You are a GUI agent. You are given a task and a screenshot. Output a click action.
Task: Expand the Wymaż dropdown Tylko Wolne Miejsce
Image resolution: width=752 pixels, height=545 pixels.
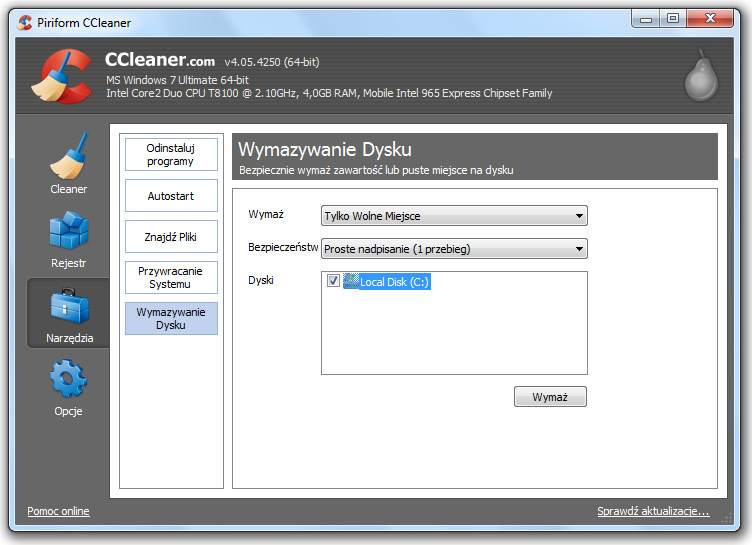pos(454,216)
